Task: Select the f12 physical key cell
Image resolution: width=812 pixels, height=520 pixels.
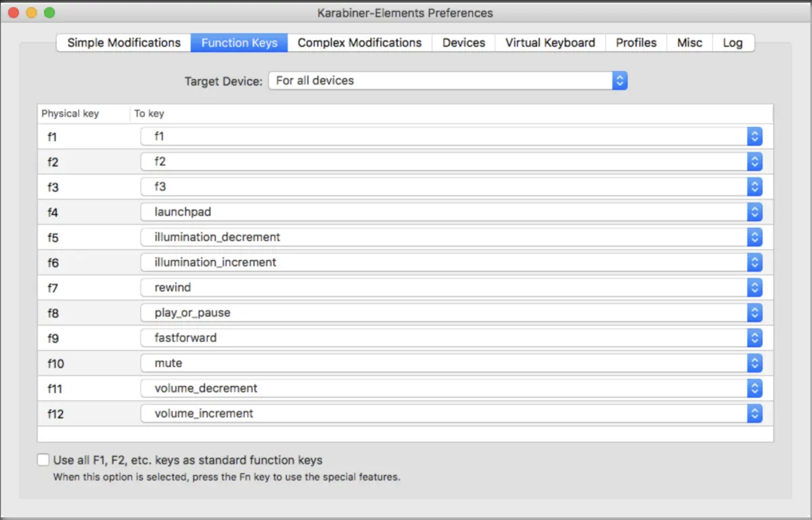Action: 84,413
